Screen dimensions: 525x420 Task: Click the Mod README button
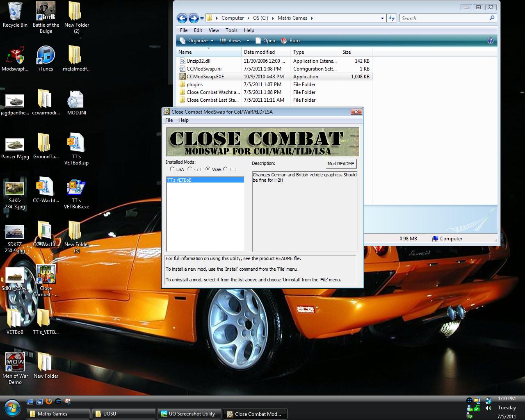(341, 164)
